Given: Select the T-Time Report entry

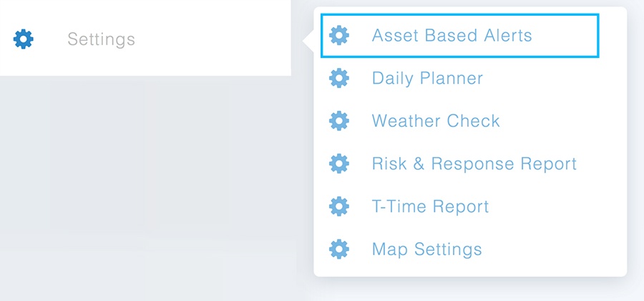Looking at the screenshot, I should point(431,206).
